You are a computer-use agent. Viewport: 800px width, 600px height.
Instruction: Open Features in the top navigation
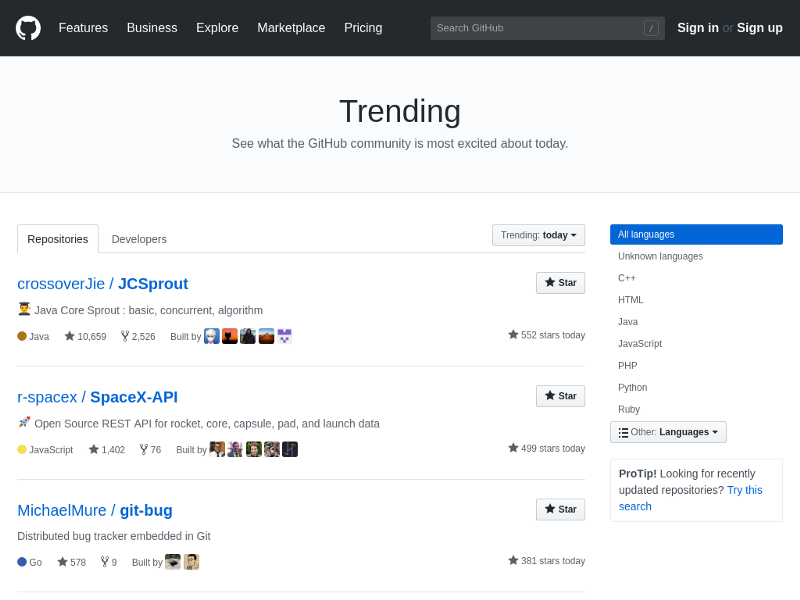83,28
